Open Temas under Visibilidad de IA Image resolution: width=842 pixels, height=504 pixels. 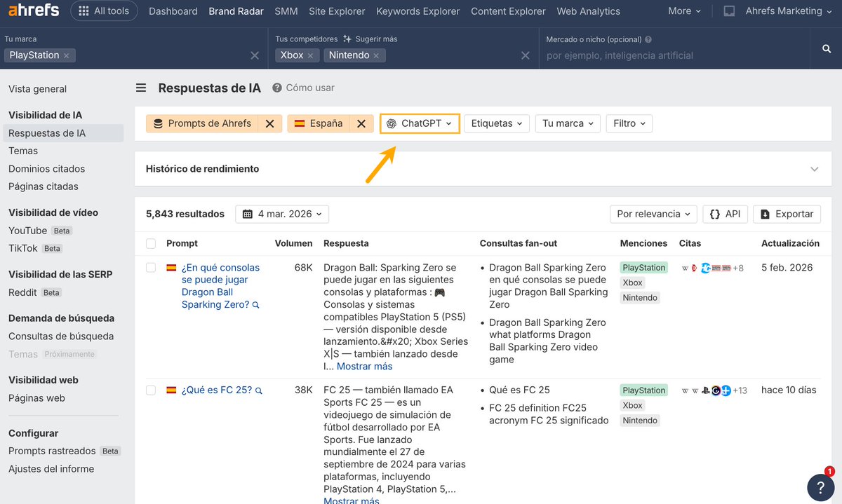(23, 151)
